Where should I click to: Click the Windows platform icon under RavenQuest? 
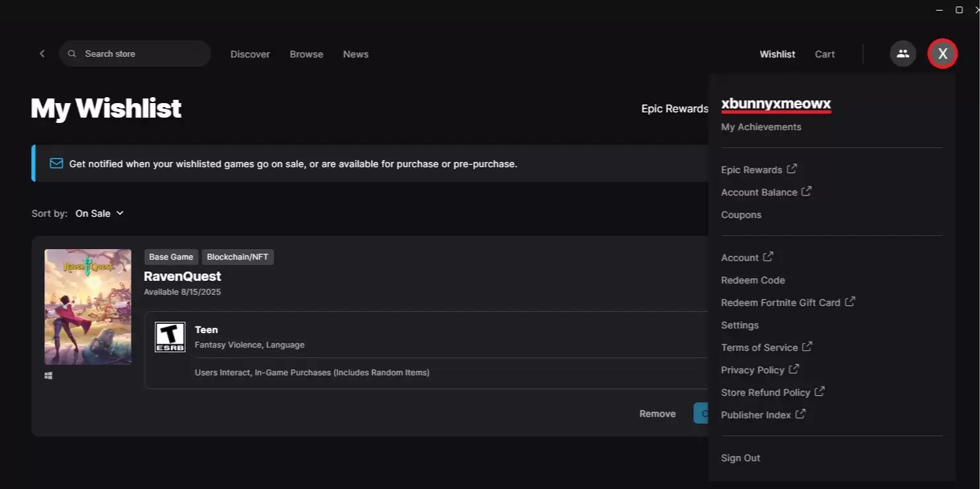48,376
